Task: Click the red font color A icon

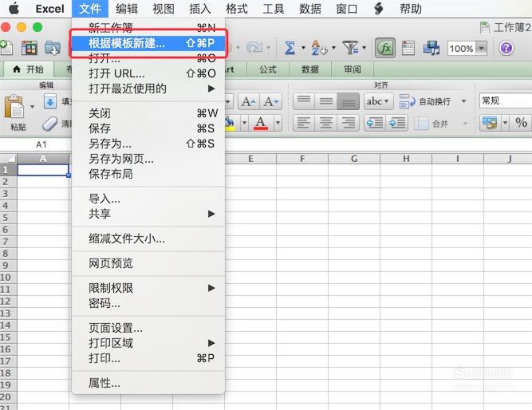Action: [261, 123]
